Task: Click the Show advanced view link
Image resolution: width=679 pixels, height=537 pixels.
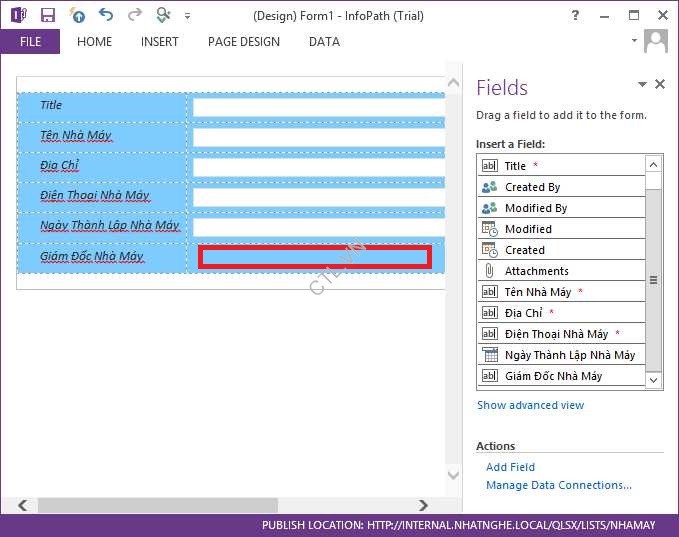Action: pyautogui.click(x=530, y=405)
